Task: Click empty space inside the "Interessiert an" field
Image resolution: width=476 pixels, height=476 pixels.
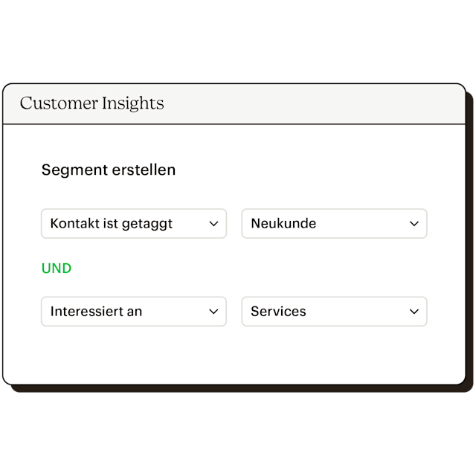Action: [175, 312]
